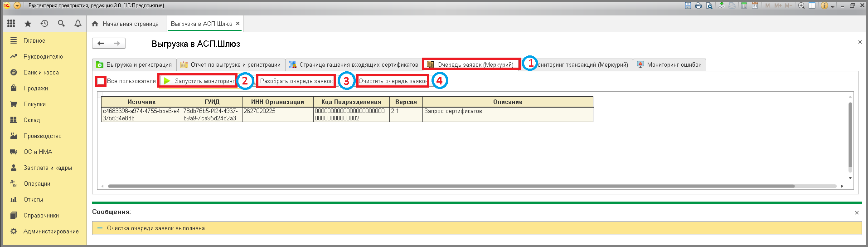Navigate back with left arrow button
Viewport: 868px width, 247px height.
[101, 43]
